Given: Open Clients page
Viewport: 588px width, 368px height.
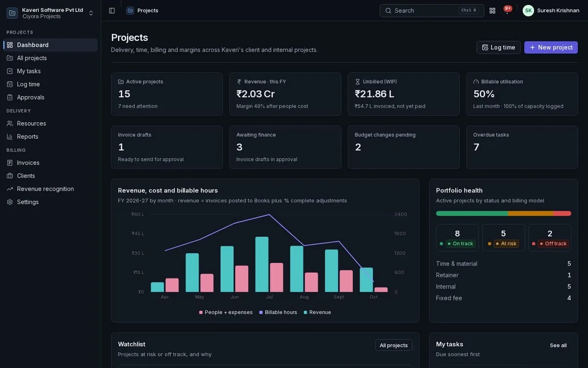Looking at the screenshot, I should click(50, 176).
